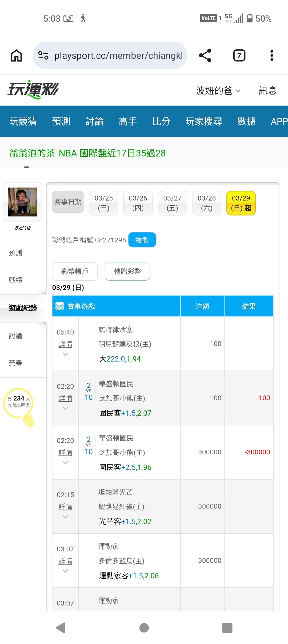Expand details chevron for 05:40 game
This screenshot has width=288, height=644.
pyautogui.click(x=65, y=354)
